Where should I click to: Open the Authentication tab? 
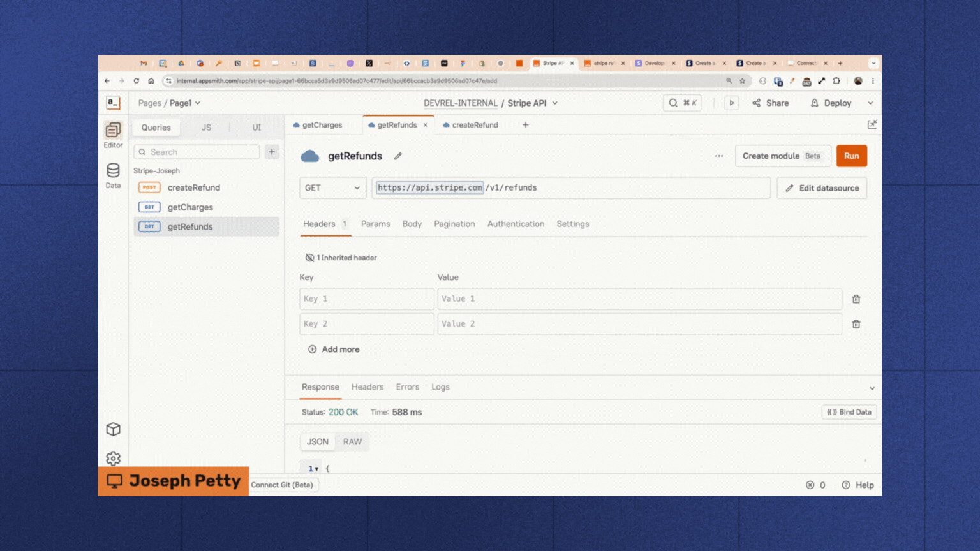(x=516, y=224)
